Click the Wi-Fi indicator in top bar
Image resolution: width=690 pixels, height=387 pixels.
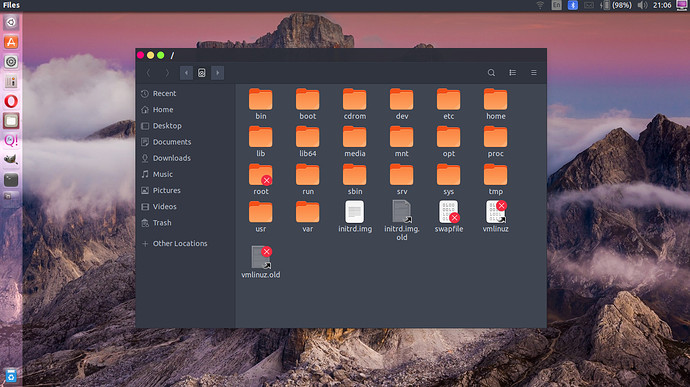540,5
